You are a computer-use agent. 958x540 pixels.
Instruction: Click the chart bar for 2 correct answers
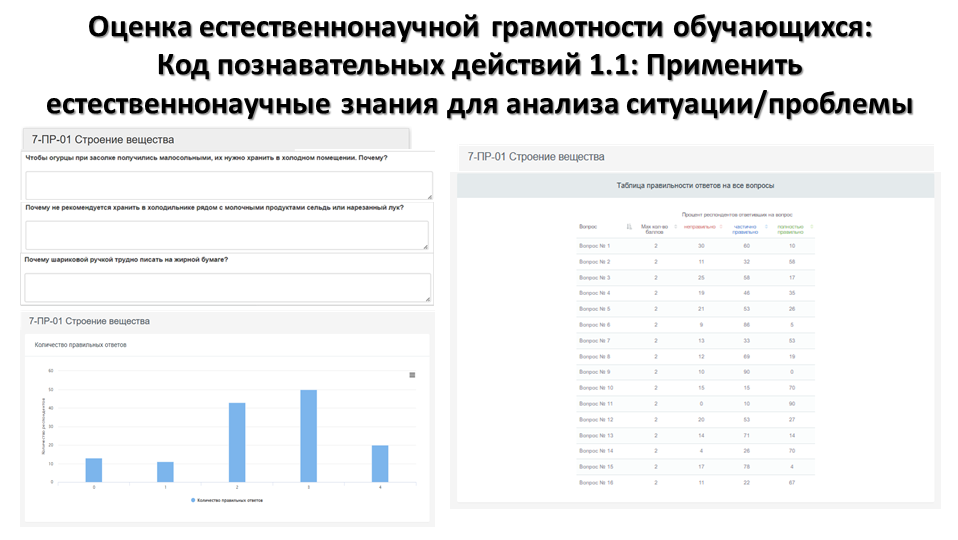pyautogui.click(x=237, y=442)
